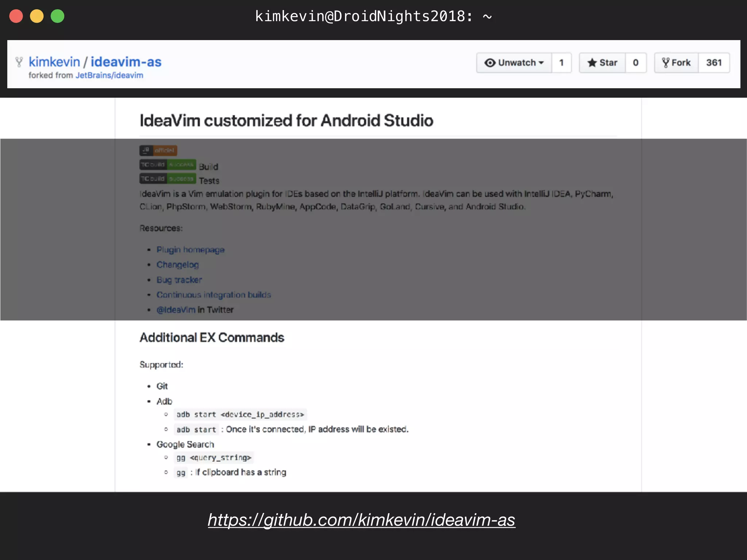This screenshot has height=560, width=747.
Task: Click the heading IdeaVim customized for Android Studio
Action: click(x=286, y=121)
